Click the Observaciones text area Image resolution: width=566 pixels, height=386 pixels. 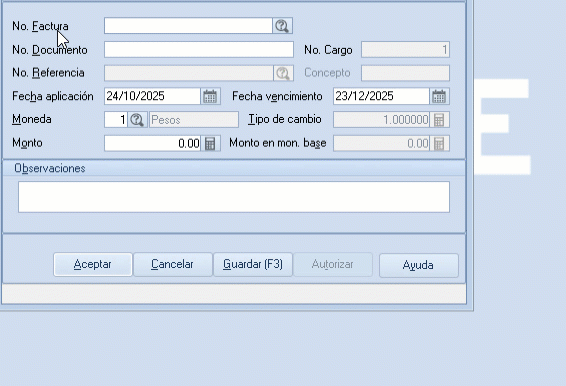tap(234, 197)
